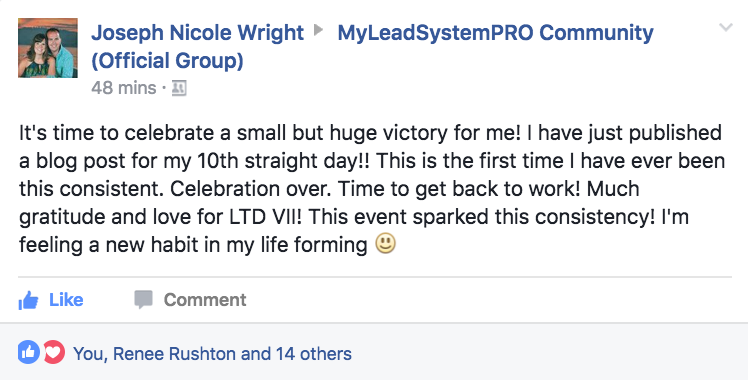Viewport: 748px width, 380px height.
Task: Toggle Like on this post via Like text
Action: pos(66,300)
